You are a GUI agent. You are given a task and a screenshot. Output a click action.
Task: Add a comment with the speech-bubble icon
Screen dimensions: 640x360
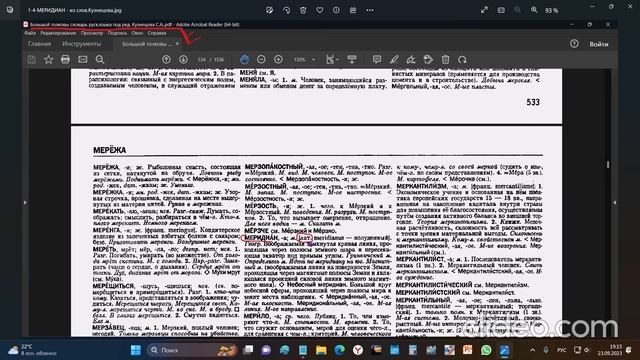(x=377, y=60)
